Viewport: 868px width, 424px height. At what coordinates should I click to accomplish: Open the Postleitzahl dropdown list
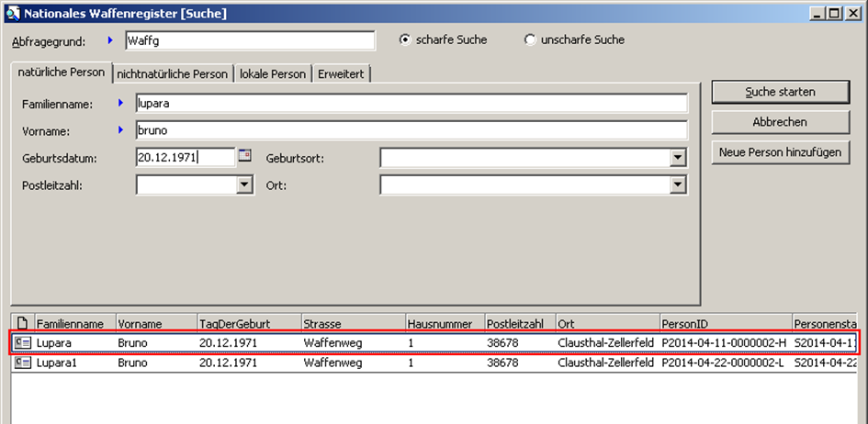[244, 185]
